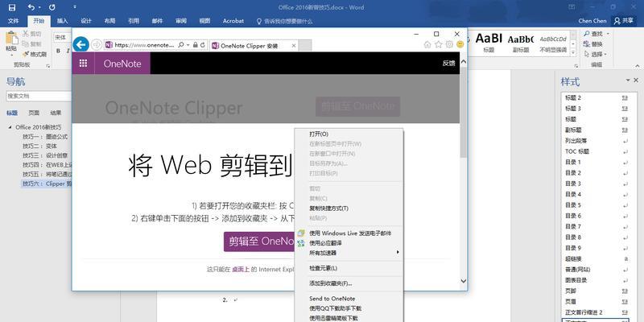Switch to the 设计 (Design) ribbon tab

[x=86, y=21]
